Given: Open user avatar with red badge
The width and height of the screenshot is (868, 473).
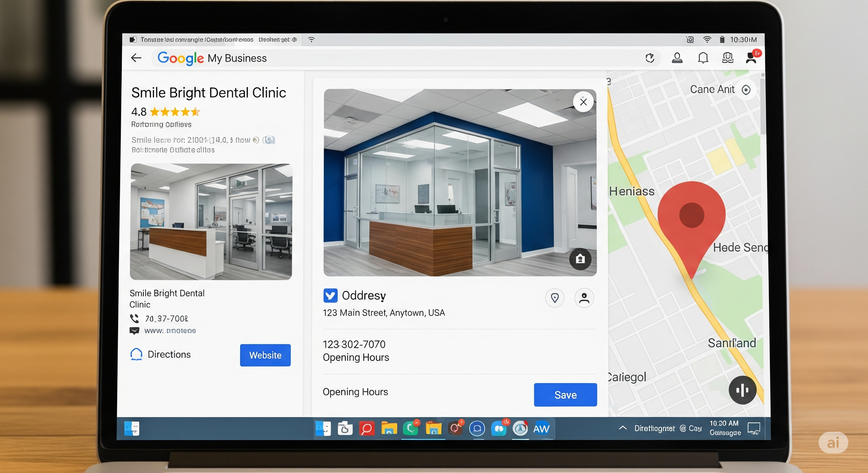Looking at the screenshot, I should pos(752,57).
